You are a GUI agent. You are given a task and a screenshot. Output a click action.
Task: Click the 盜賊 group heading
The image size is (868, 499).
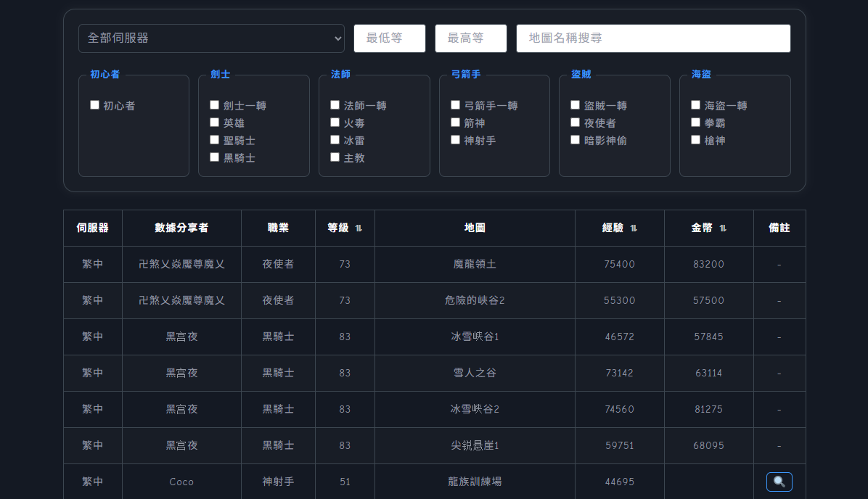point(581,74)
